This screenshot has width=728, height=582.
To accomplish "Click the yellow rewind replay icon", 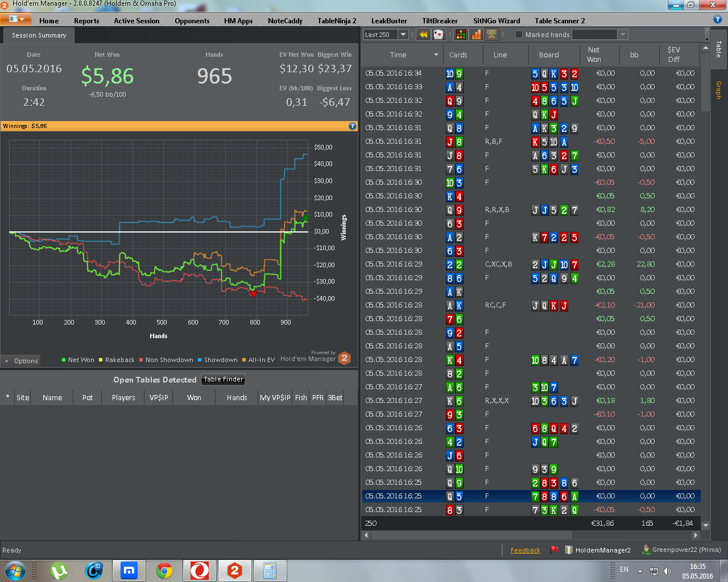I will pos(423,35).
